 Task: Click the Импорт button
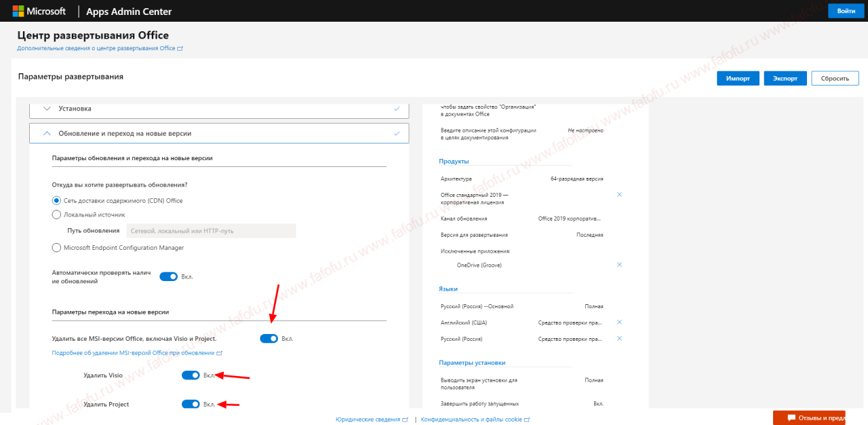pyautogui.click(x=738, y=78)
